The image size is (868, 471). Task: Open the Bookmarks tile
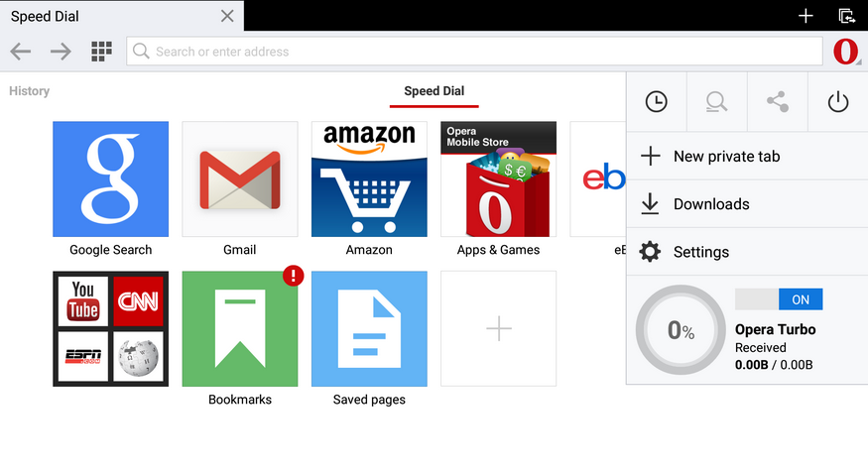240,329
